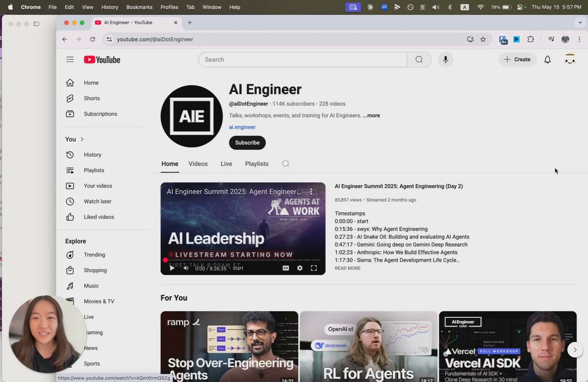Screen dimensions: 588x382
Task: Open Shopping under Explore
Action: click(95, 270)
